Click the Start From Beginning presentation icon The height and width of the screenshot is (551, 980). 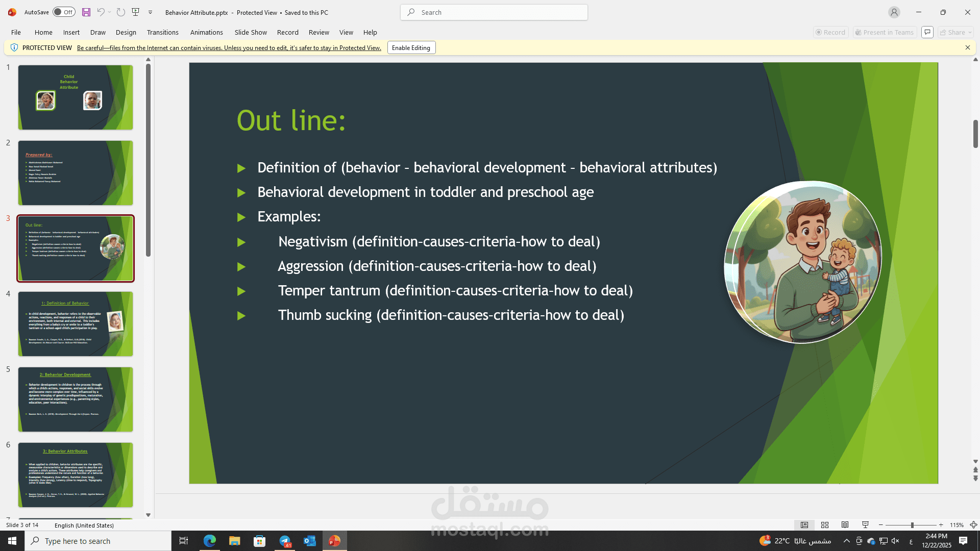[136, 12]
